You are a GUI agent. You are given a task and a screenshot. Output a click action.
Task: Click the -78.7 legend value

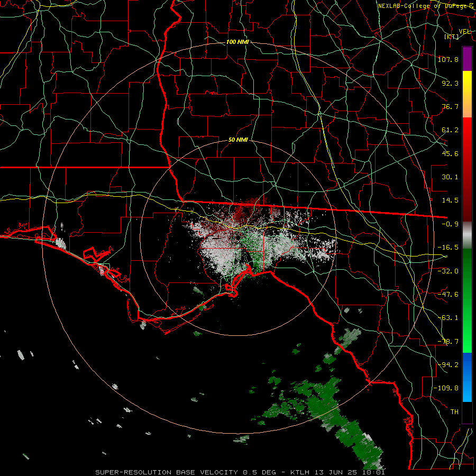448,342
